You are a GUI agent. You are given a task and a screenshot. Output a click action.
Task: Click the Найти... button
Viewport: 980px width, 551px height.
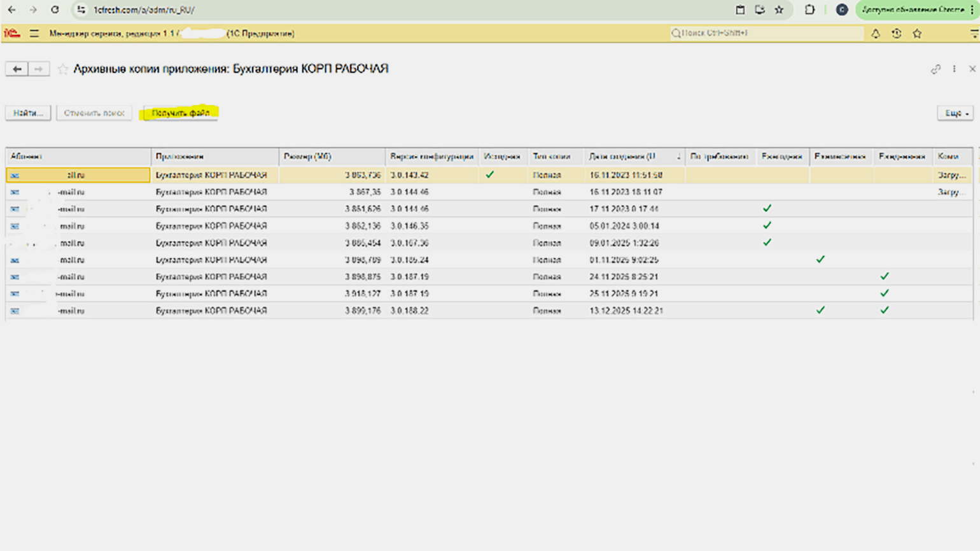(x=28, y=113)
